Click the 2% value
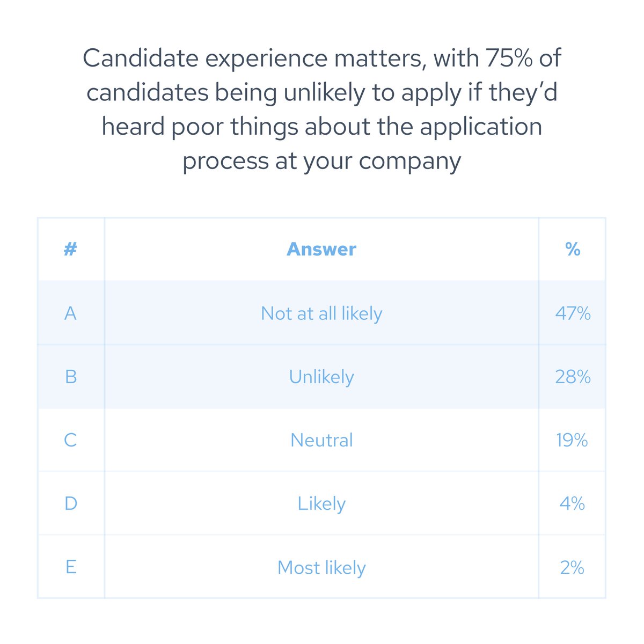The image size is (644, 644). 573,567
